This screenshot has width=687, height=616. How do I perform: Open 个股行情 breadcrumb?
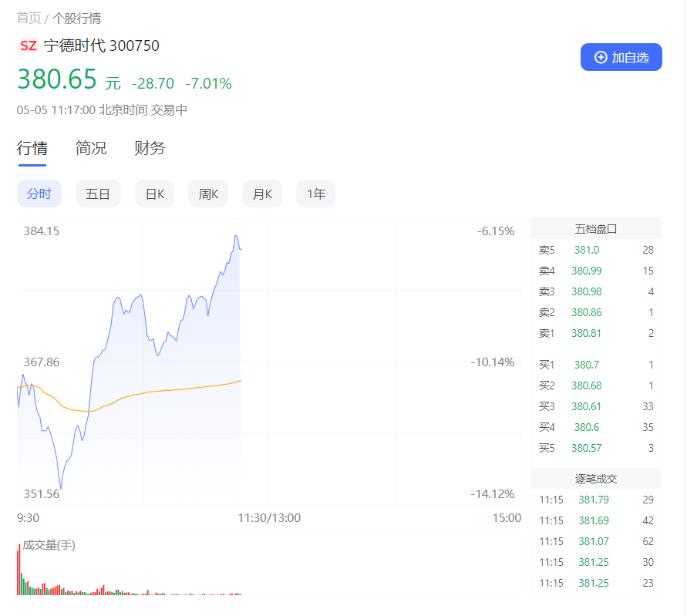tap(76, 19)
